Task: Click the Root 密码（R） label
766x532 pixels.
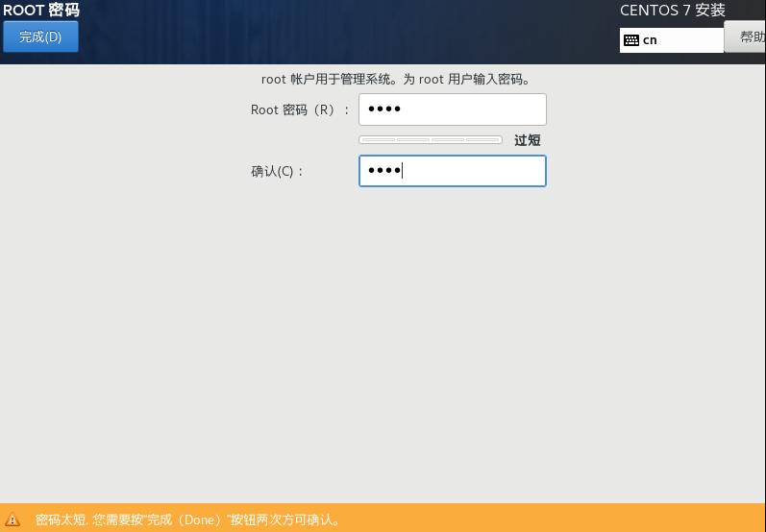Action: (x=300, y=109)
